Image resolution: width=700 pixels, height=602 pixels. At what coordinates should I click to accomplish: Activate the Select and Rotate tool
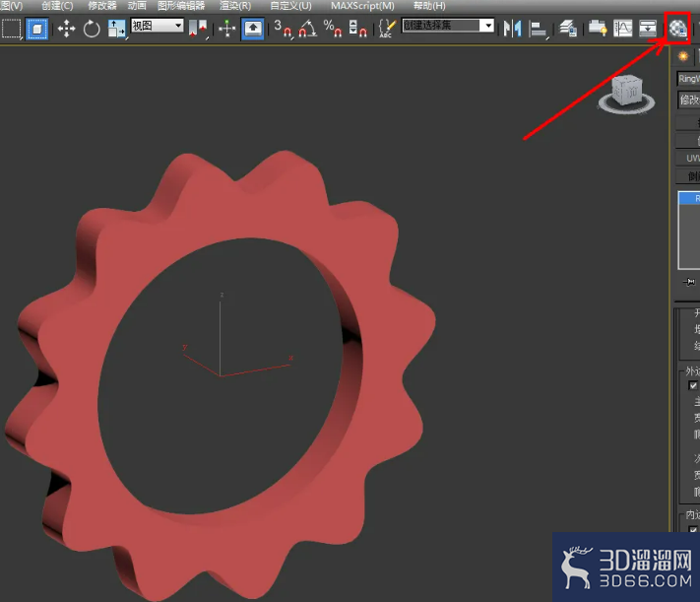[x=92, y=29]
